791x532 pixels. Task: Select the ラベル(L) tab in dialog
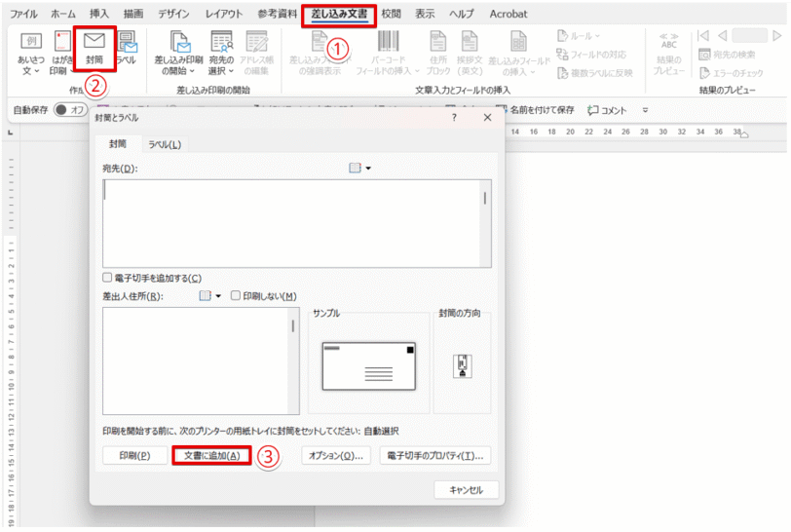165,144
